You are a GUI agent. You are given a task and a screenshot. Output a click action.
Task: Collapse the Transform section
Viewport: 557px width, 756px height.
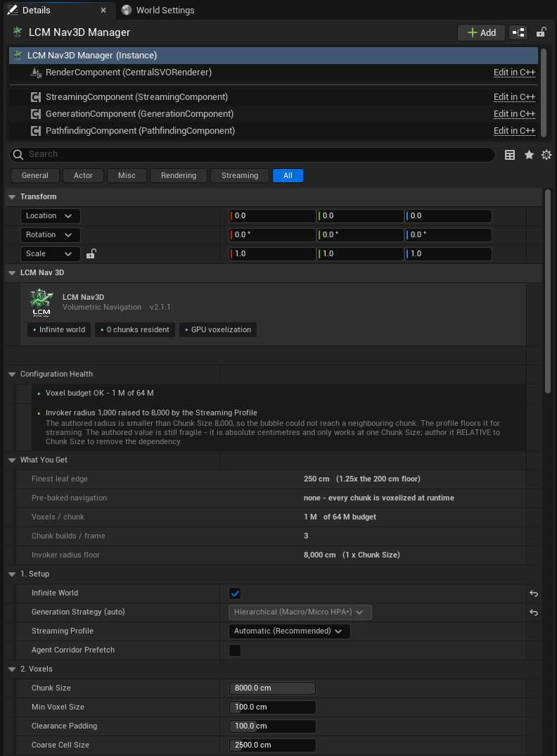[12, 196]
